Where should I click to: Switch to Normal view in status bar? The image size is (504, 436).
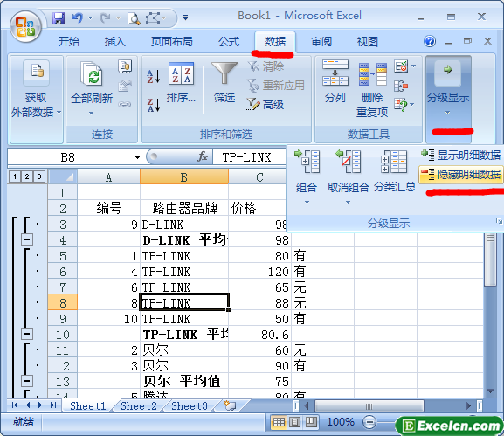tap(279, 422)
